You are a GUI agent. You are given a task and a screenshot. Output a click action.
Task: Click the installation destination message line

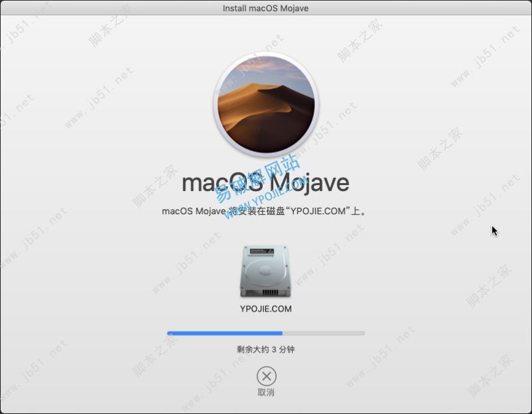(x=266, y=210)
